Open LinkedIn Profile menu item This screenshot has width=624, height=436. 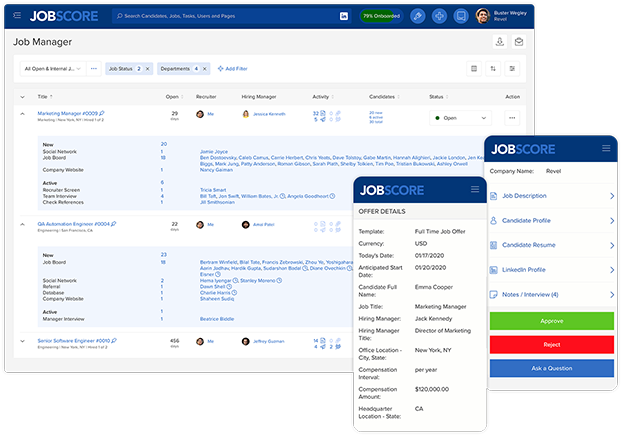coord(552,270)
